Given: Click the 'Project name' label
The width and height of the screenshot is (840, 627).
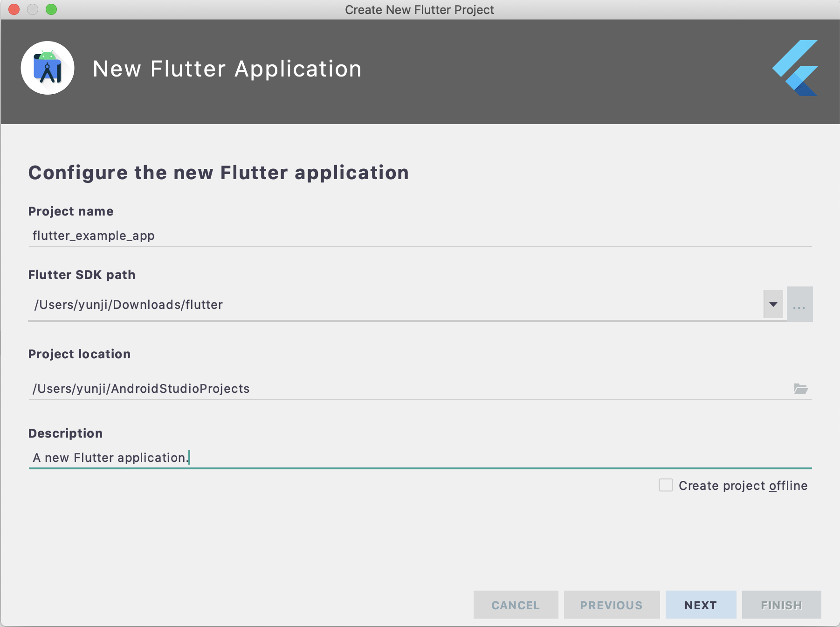Looking at the screenshot, I should [71, 211].
